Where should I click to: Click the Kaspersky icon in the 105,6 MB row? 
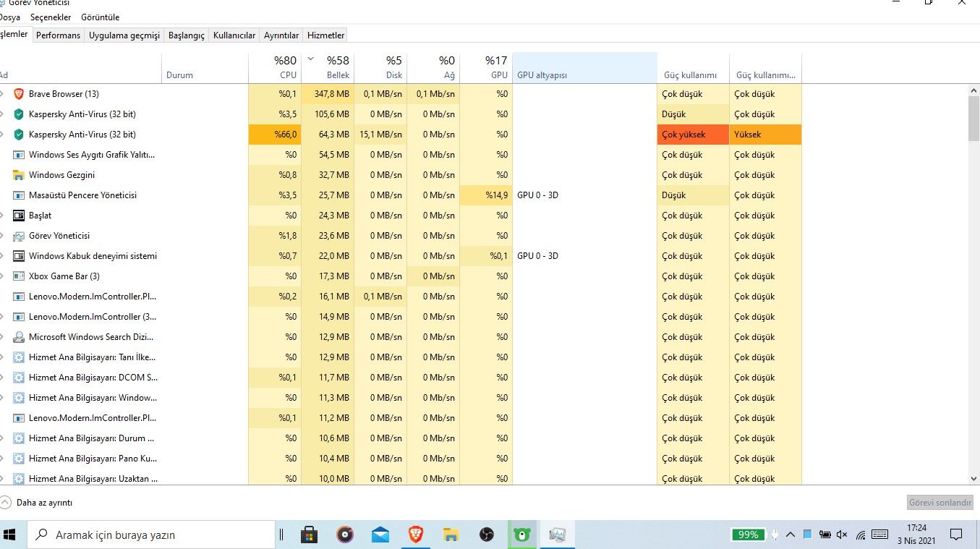[19, 114]
